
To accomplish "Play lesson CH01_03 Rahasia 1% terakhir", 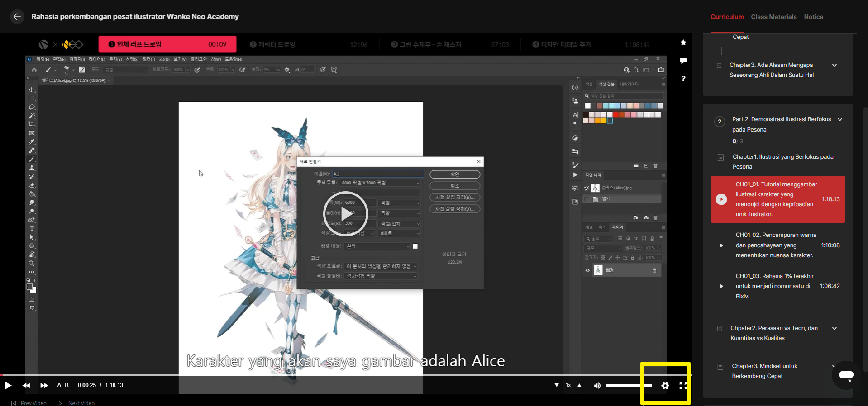I will (x=777, y=286).
